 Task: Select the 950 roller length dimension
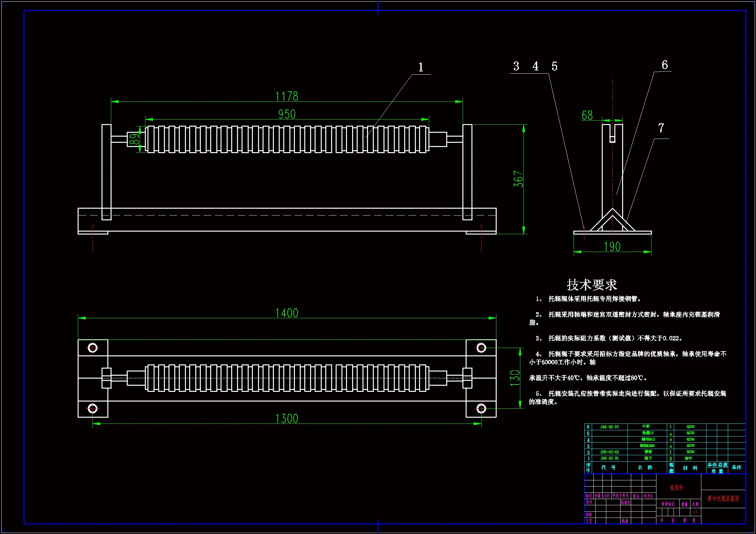click(x=287, y=114)
